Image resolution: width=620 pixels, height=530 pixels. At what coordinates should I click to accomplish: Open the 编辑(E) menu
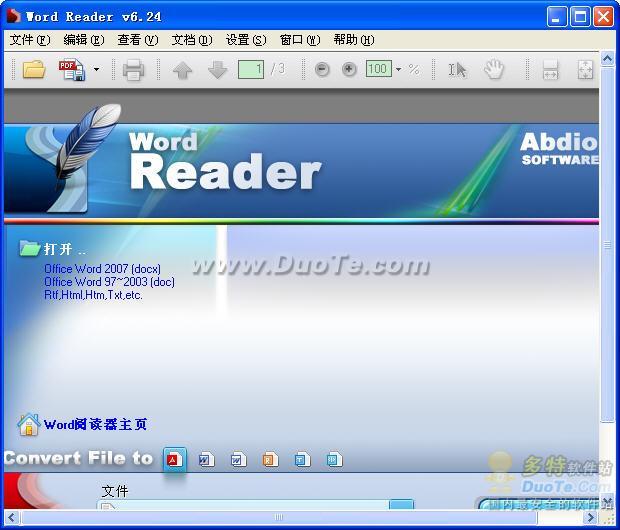(84, 40)
